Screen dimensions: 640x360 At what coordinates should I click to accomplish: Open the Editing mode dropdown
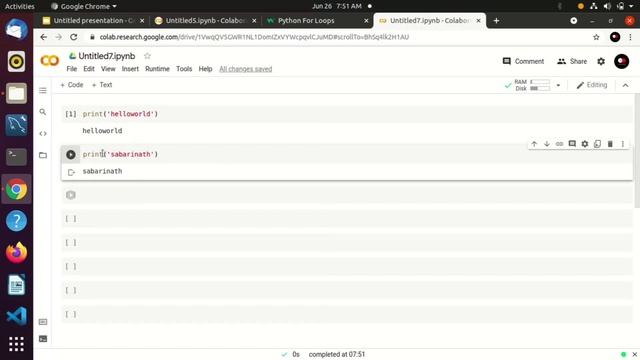point(592,85)
